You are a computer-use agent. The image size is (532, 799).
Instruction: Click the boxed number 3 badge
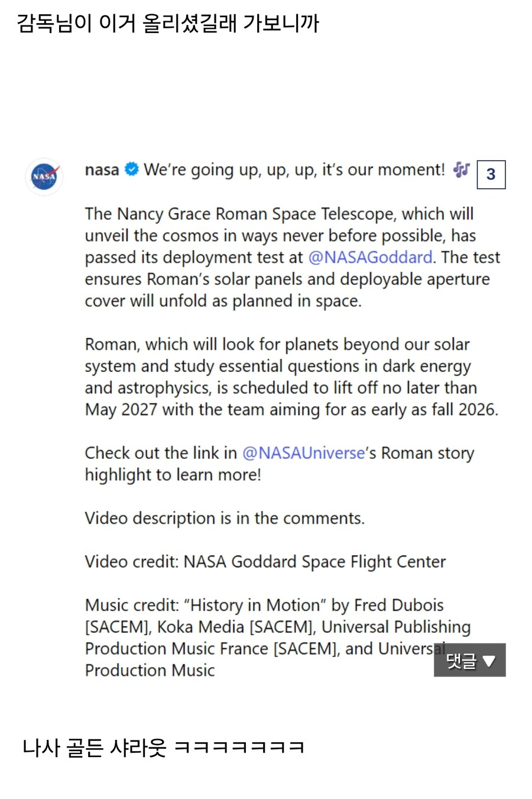tap(491, 174)
